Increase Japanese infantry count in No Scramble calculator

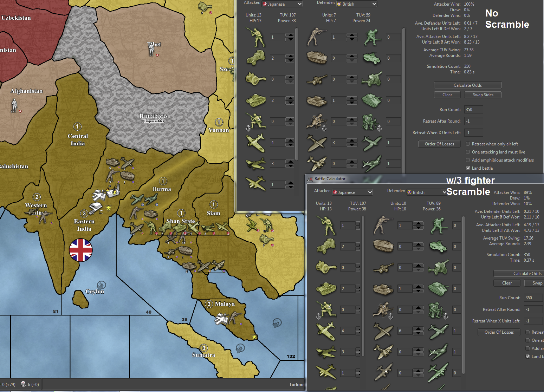click(290, 35)
